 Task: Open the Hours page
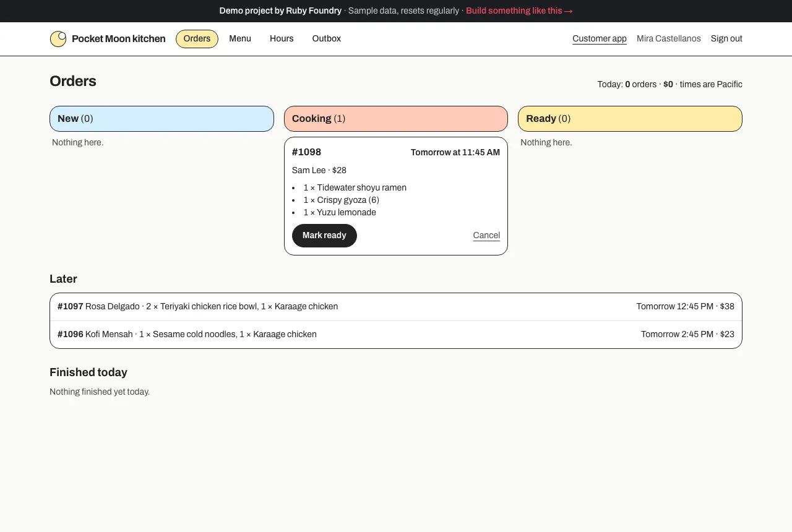282,39
